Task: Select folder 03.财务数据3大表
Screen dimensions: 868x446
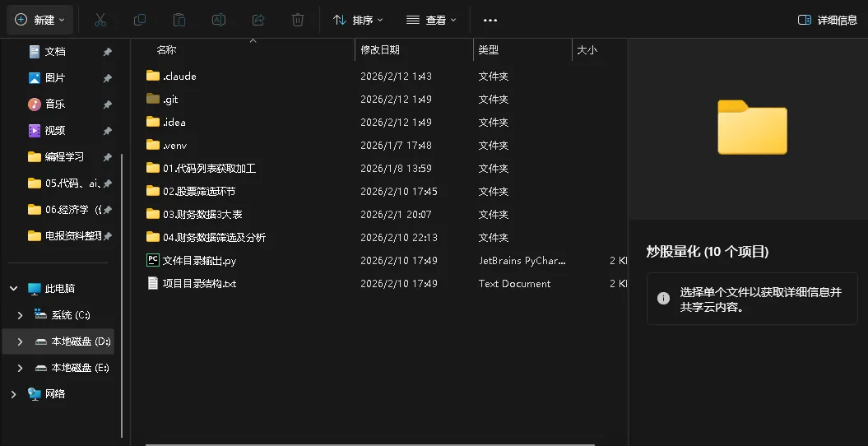Action: 202,214
